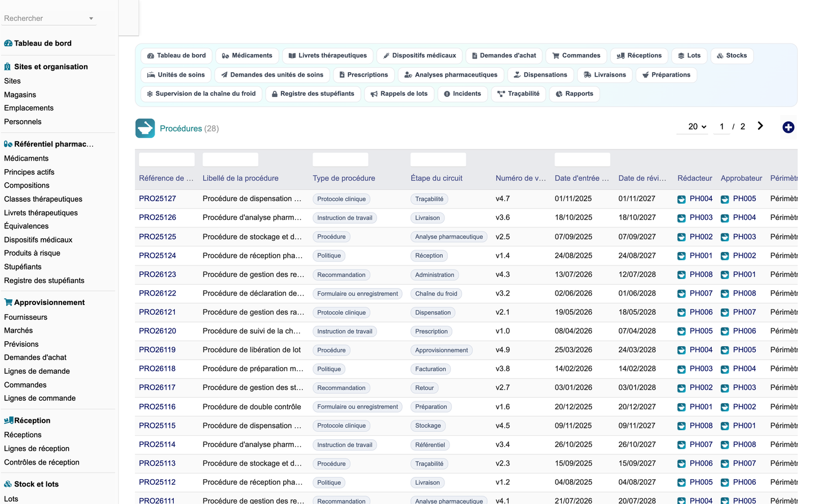Select Fournisseurs in the sidebar
Viewport: 815px width, 504px height.
tap(26, 317)
